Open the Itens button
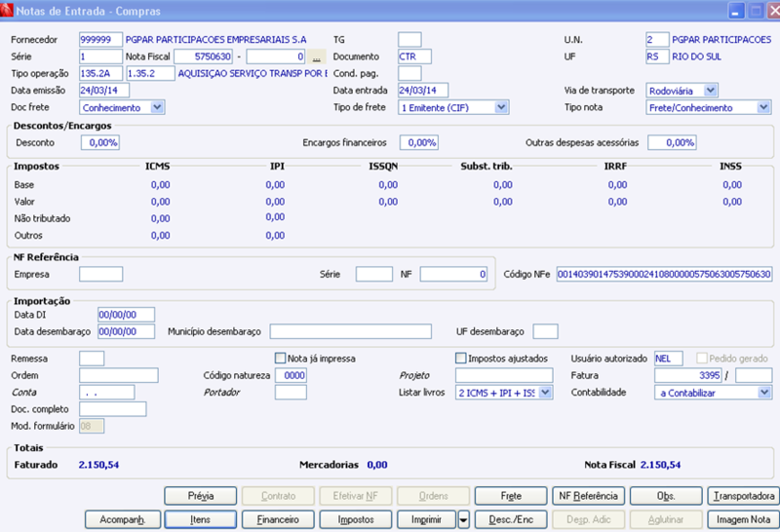The image size is (780, 532). click(200, 520)
